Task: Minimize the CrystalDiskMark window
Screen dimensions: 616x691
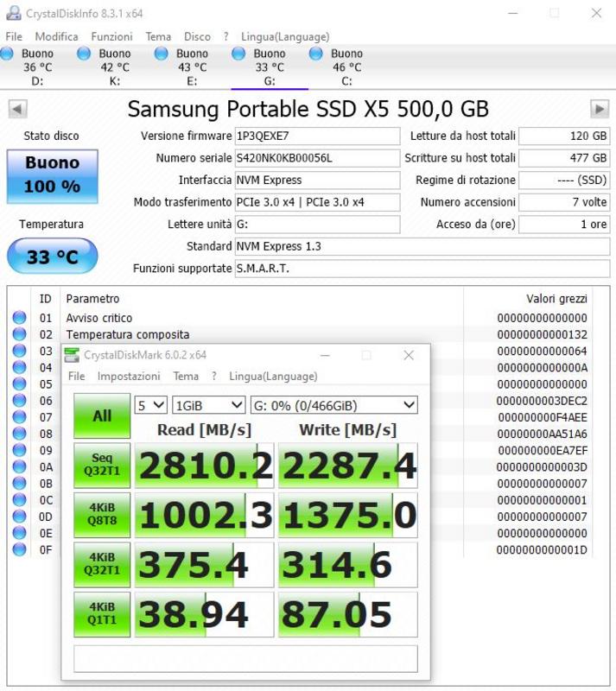Action: [325, 355]
